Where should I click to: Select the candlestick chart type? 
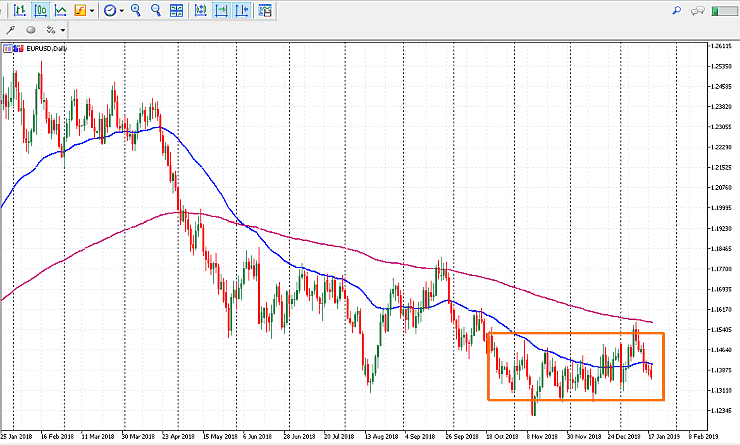click(x=40, y=11)
